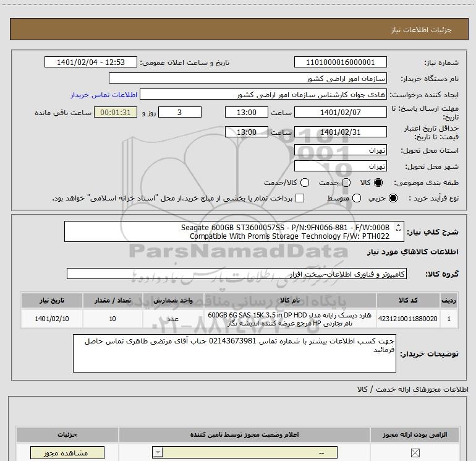Click the unit cell عدد
Screen dimensions: 476x461
173,319
